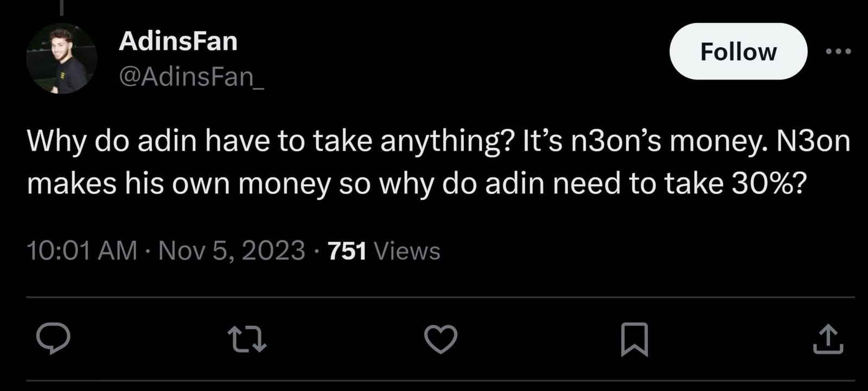Follow AdinsFan

(x=738, y=52)
